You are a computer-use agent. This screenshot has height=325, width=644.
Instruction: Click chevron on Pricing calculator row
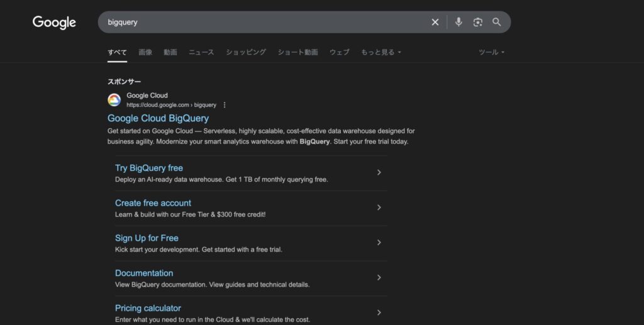[x=379, y=312]
